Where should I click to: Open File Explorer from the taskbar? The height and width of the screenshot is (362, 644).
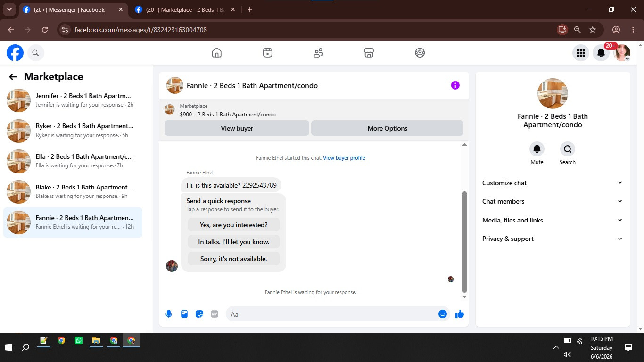point(96,340)
